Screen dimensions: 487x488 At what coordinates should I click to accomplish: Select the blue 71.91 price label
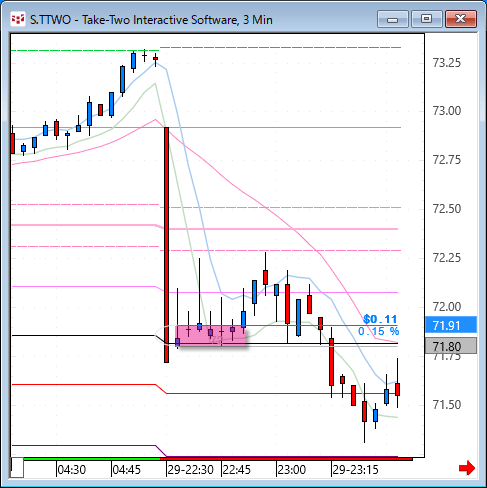451,325
